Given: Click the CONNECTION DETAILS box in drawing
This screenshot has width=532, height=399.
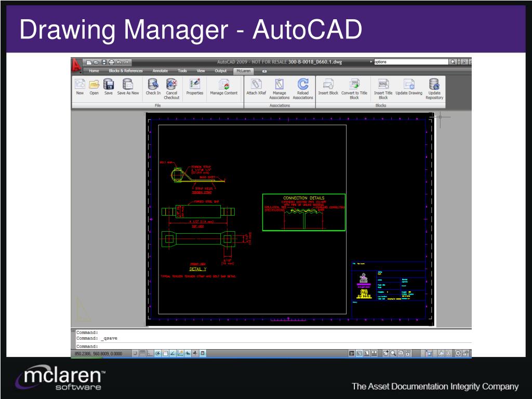Looking at the screenshot, I should pos(304,212).
